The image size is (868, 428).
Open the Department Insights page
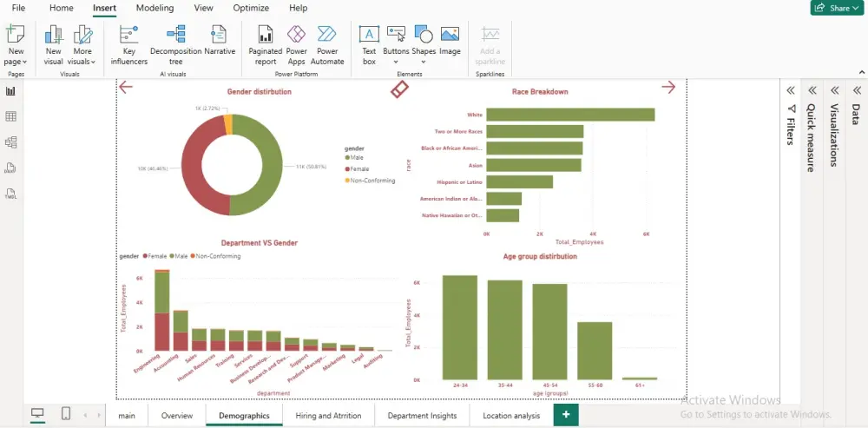click(x=422, y=415)
